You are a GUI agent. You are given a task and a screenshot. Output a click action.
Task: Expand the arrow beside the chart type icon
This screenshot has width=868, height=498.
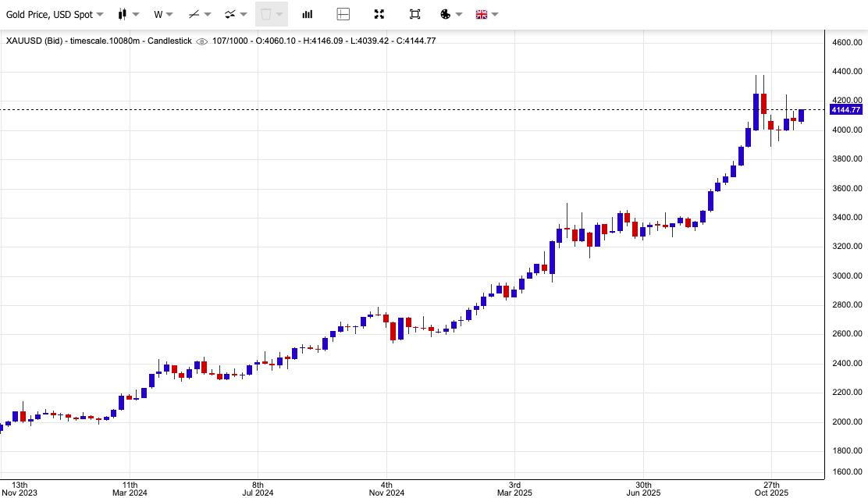click(x=136, y=14)
